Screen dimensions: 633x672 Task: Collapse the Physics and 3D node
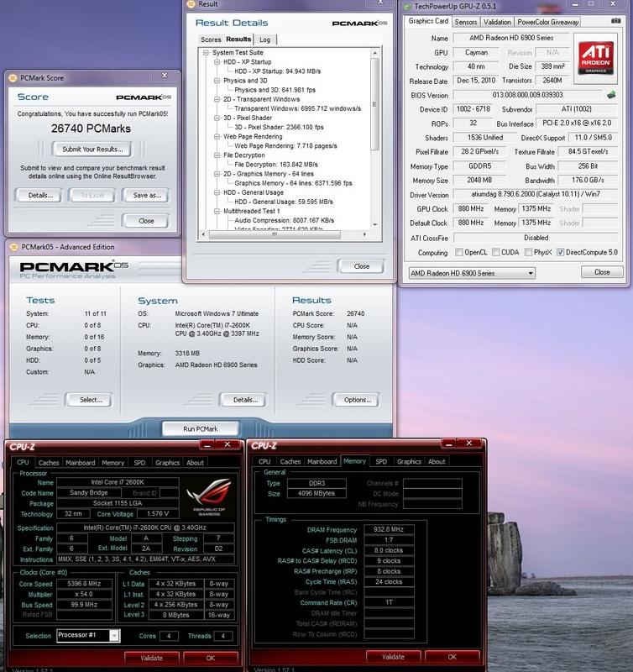point(217,81)
